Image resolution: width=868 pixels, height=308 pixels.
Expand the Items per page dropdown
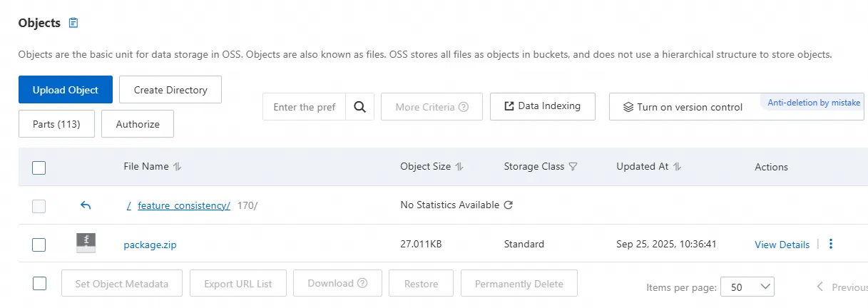click(747, 287)
